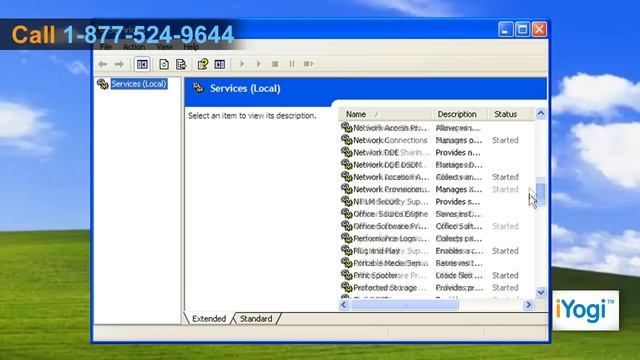Select the Protected Storage service row
Image resolution: width=640 pixels, height=360 pixels.
pos(437,287)
